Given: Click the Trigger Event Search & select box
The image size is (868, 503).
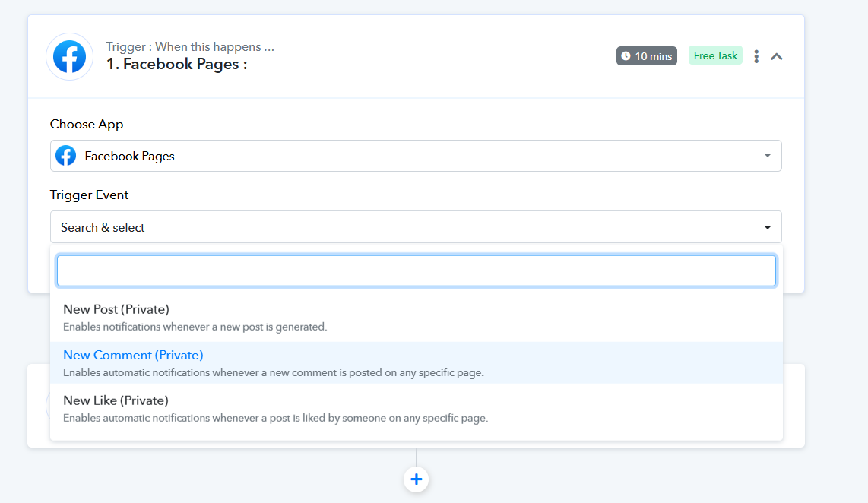Looking at the screenshot, I should click(x=416, y=227).
